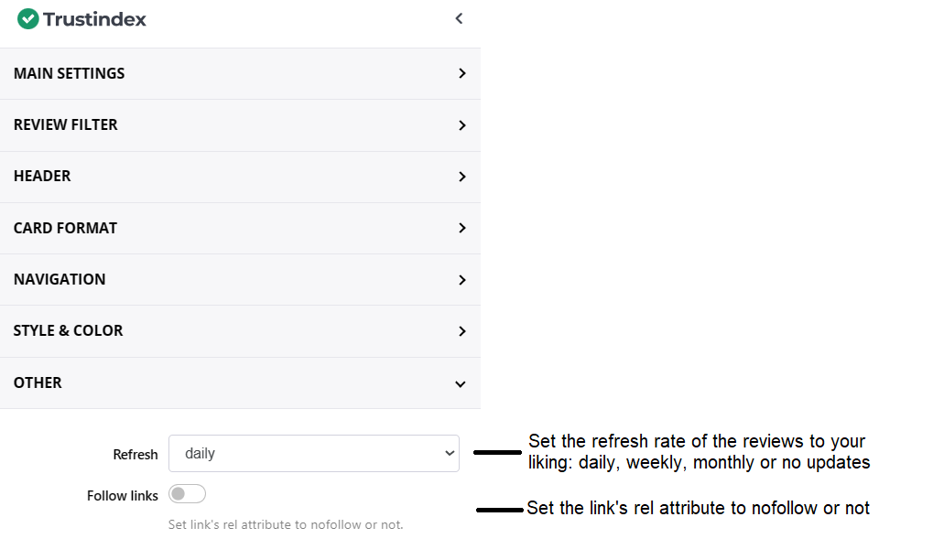This screenshot has width=933, height=560.
Task: Click the Other section heading
Action: [x=38, y=382]
